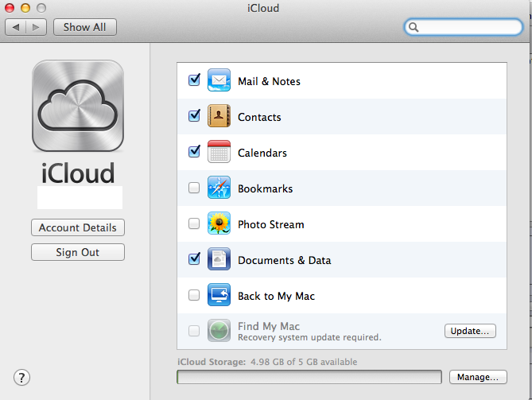Click the yellow minimize window button
This screenshot has width=532, height=400.
click(25, 8)
